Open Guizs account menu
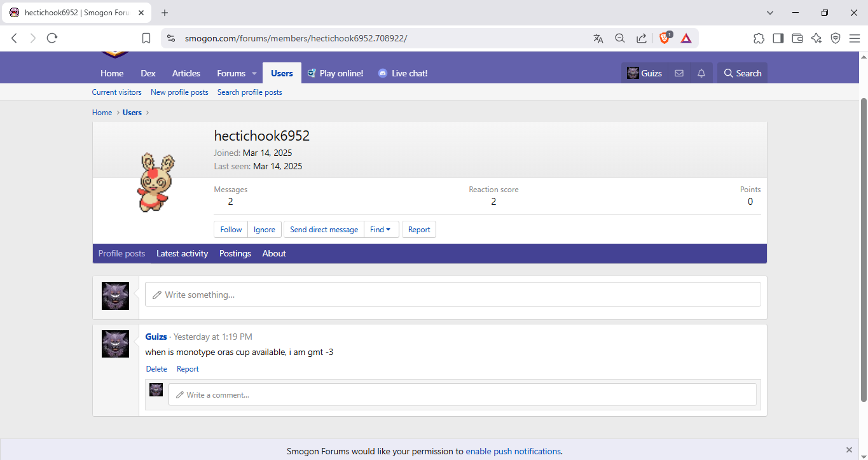 (x=644, y=73)
